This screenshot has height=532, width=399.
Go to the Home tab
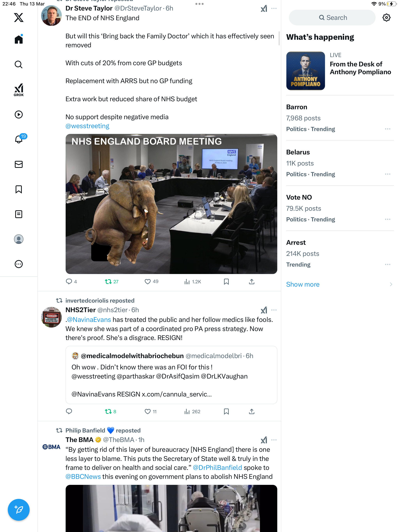(19, 39)
